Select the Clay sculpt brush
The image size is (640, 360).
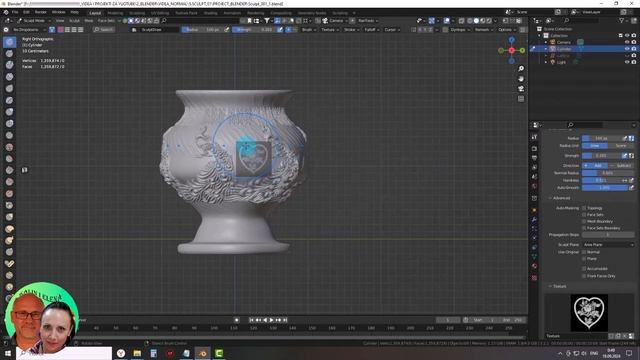9,65
